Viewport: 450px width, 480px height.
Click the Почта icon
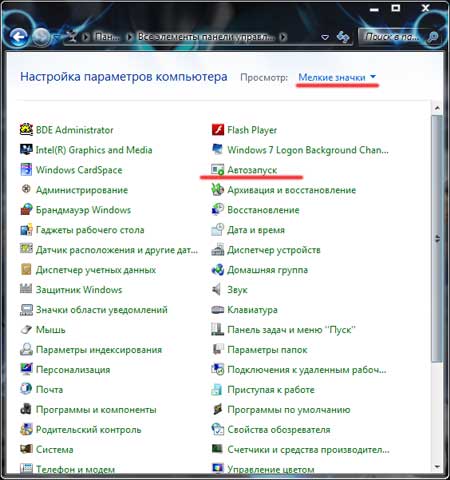pos(26,389)
